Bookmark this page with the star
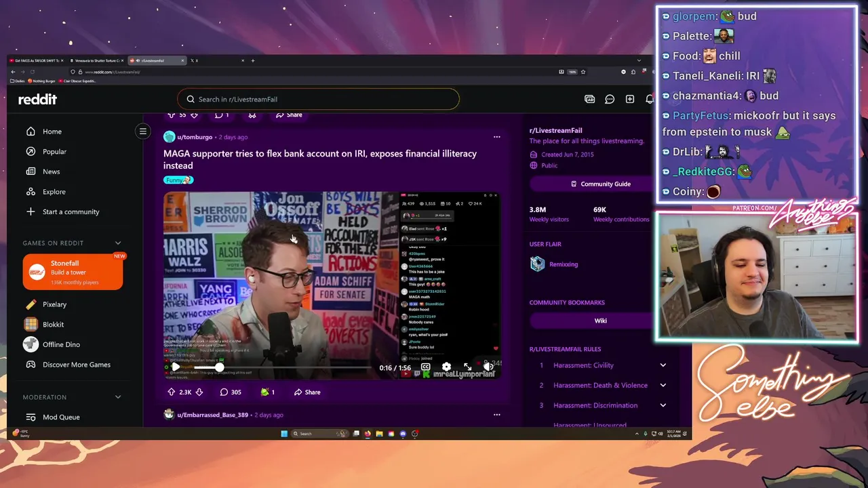Viewport: 868px width, 488px height. tap(583, 72)
